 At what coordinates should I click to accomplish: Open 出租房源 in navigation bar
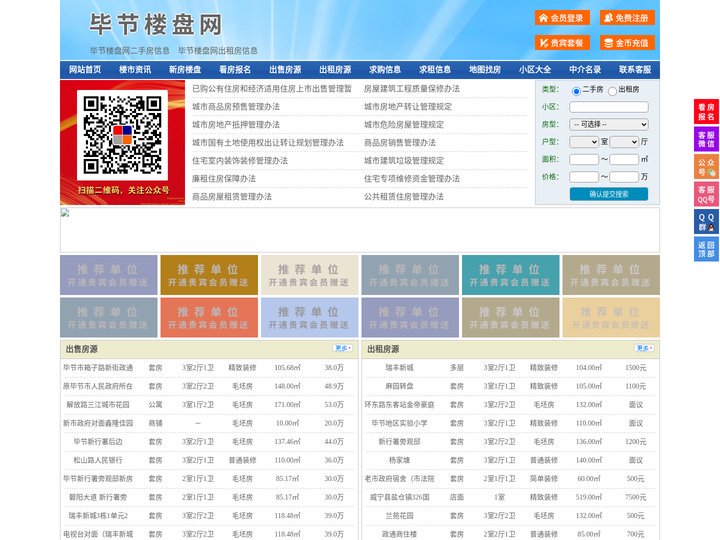pyautogui.click(x=335, y=70)
